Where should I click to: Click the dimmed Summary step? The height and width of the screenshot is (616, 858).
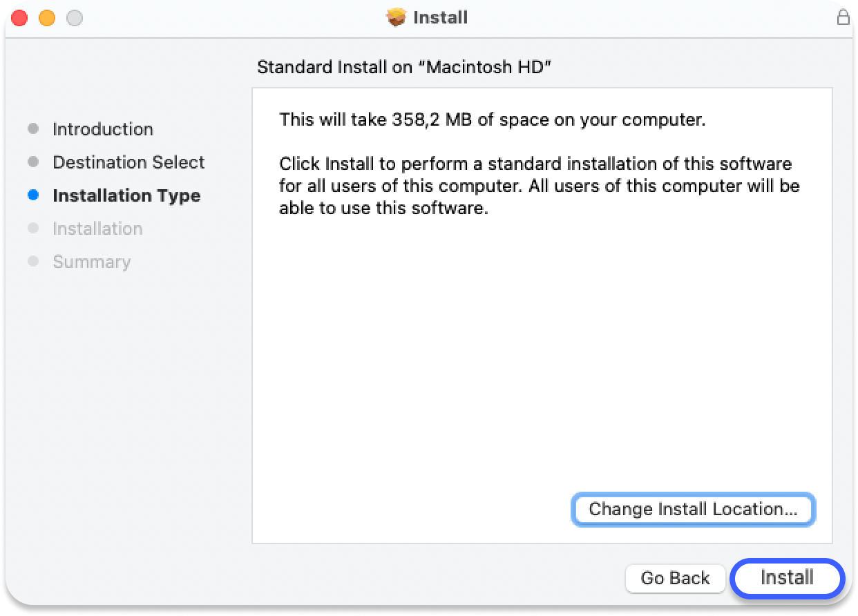click(91, 262)
